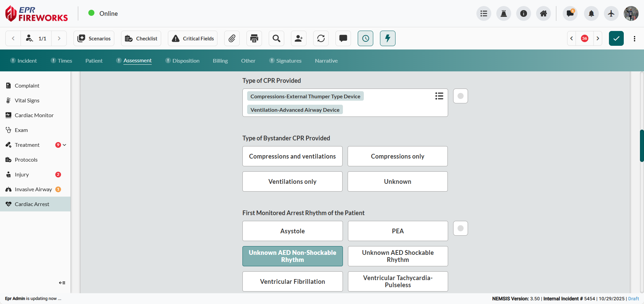Open the Critical Fields button
The height and width of the screenshot is (304, 644).
(193, 38)
